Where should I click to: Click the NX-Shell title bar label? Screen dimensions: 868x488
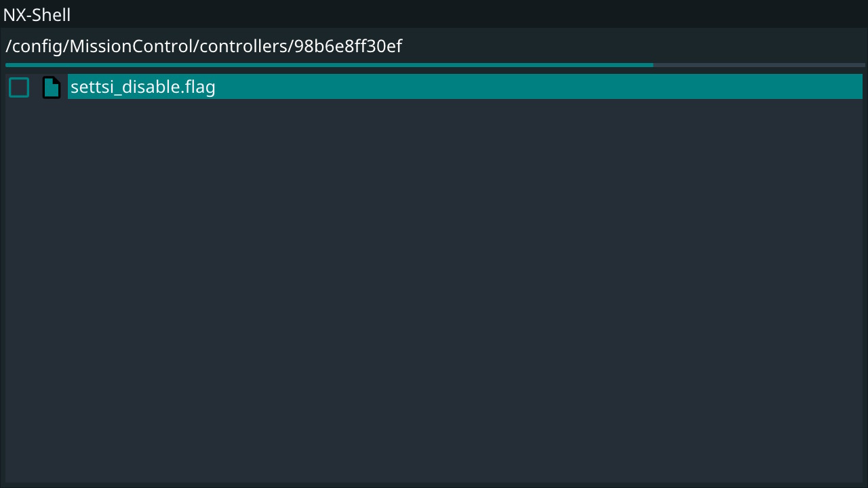(37, 14)
